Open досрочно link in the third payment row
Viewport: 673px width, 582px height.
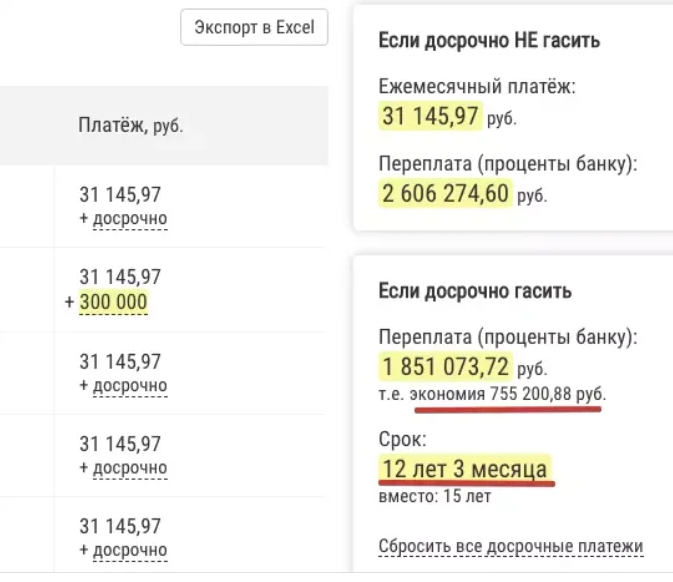click(x=130, y=385)
